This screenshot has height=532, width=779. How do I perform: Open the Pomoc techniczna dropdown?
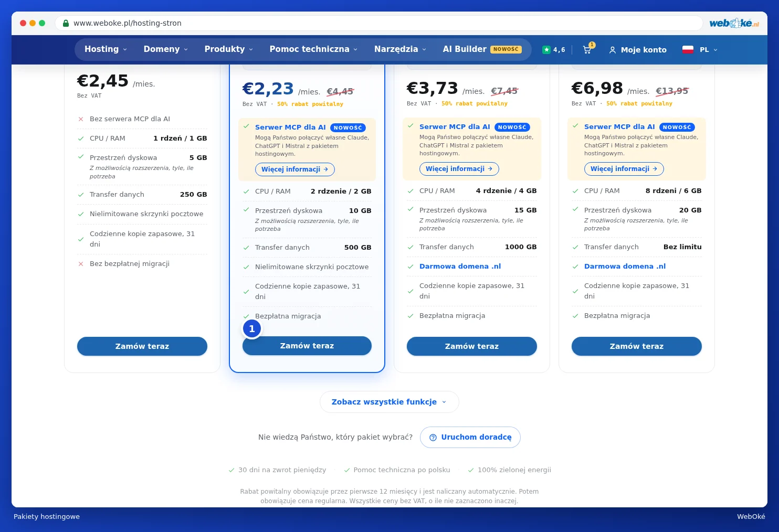pyautogui.click(x=313, y=49)
